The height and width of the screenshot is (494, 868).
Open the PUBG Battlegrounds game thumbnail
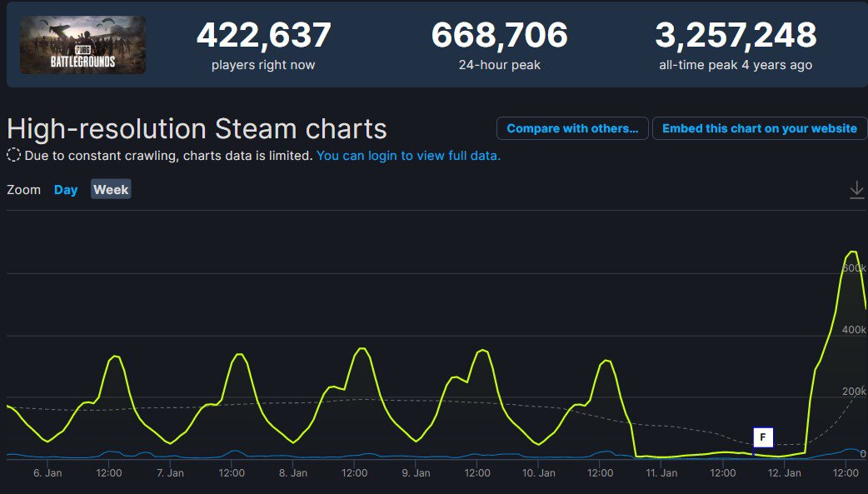click(82, 45)
